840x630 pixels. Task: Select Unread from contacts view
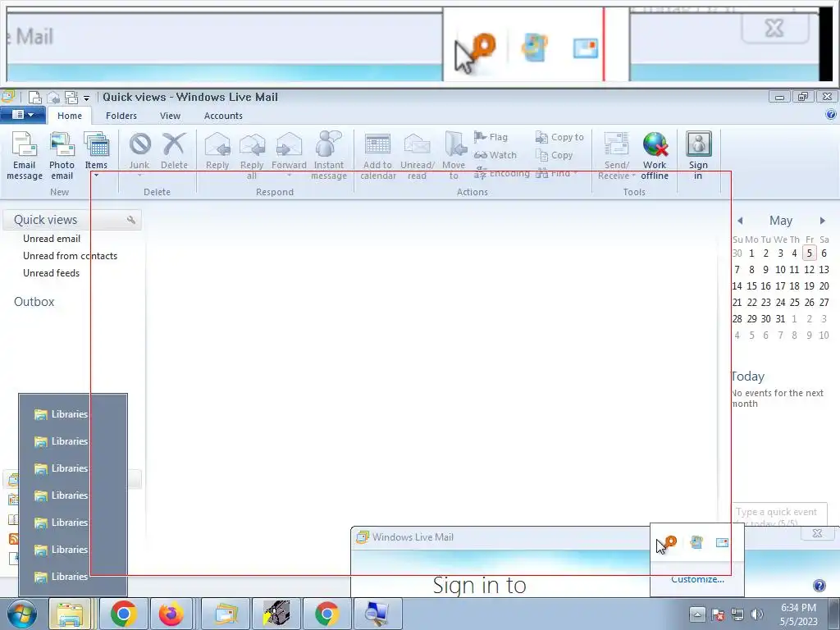pos(70,256)
